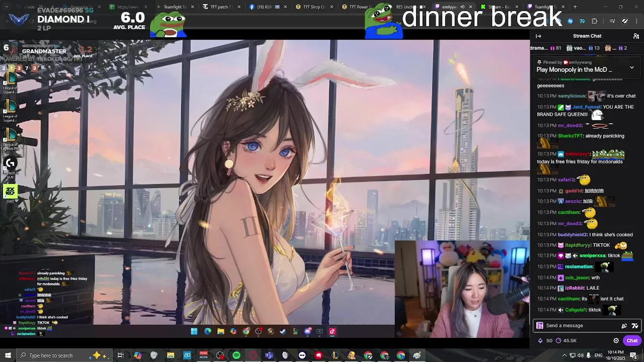
Task: Click Logitech G HUB desktop icon
Action: click(10, 167)
